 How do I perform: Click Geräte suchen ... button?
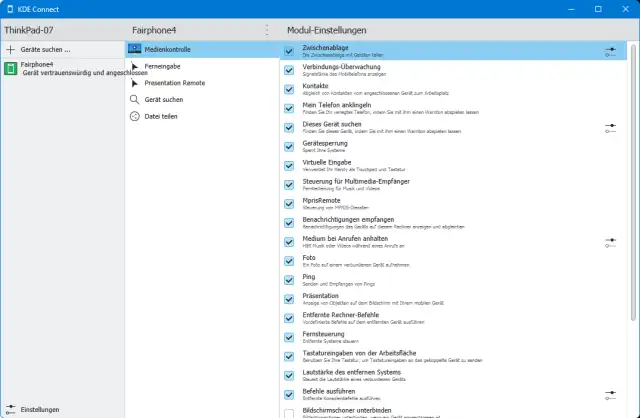(x=62, y=49)
